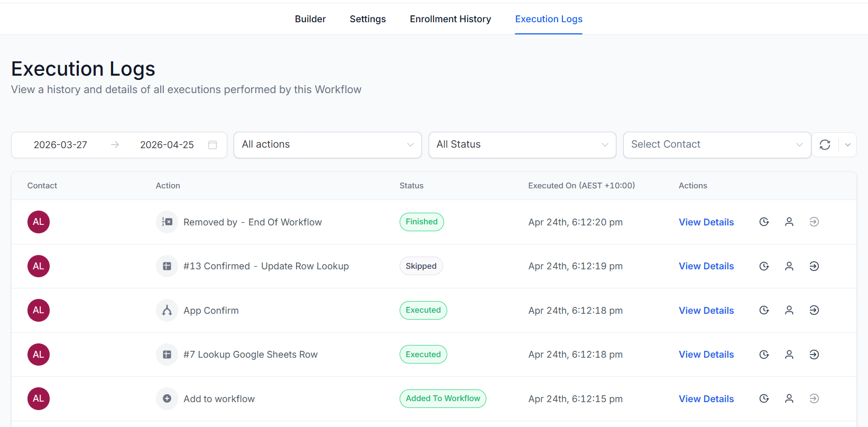Viewport: 868px width, 427px height.
Task: Click the arrow-circle icon in End Of Workflow row
Action: coord(814,222)
